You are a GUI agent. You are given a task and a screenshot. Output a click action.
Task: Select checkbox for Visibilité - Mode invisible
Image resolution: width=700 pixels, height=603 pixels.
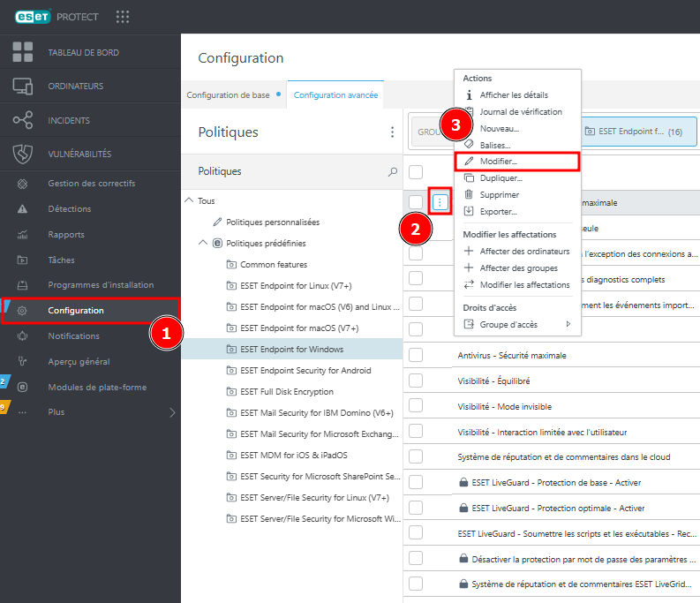tap(416, 405)
